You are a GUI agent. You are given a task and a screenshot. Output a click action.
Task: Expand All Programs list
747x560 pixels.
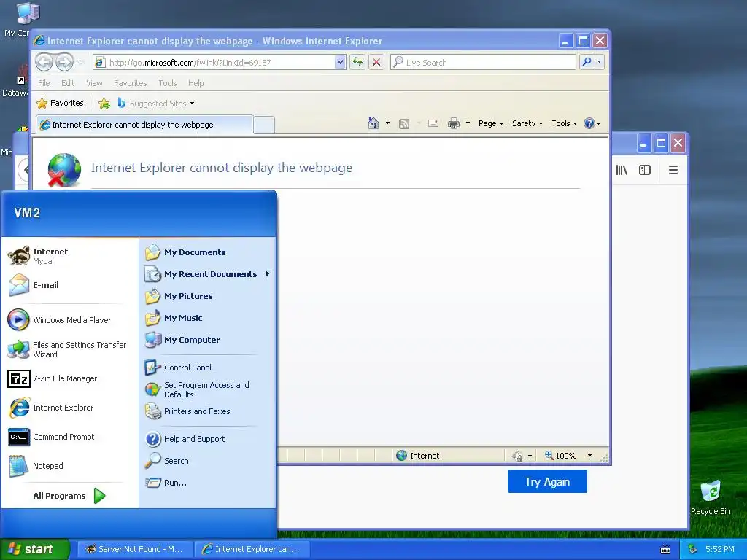click(69, 496)
